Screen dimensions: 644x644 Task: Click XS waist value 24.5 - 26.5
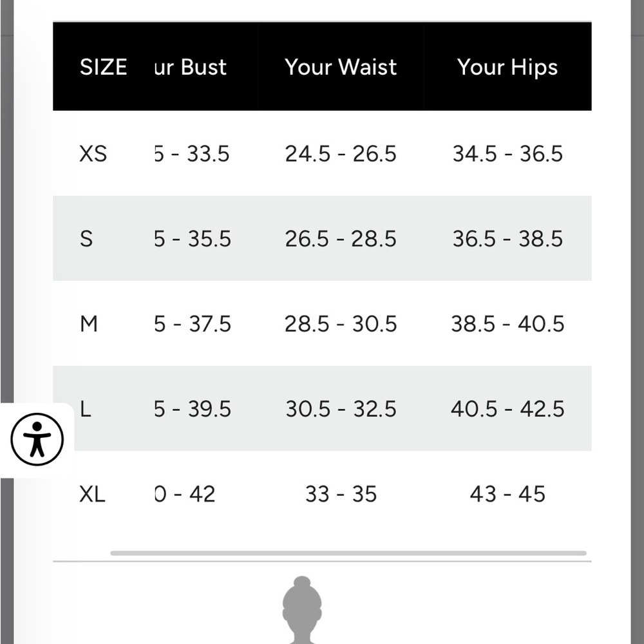(x=341, y=154)
